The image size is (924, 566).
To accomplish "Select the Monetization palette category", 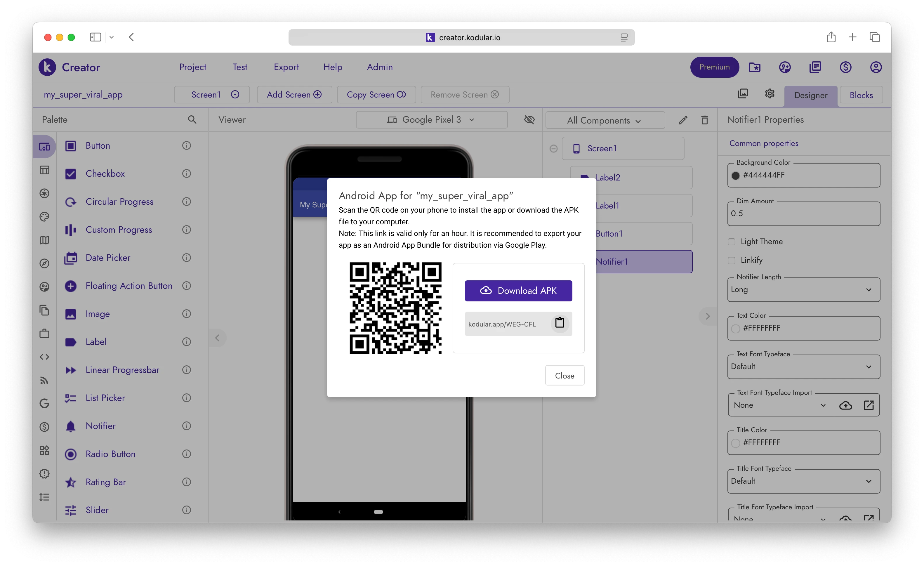I will point(44,427).
